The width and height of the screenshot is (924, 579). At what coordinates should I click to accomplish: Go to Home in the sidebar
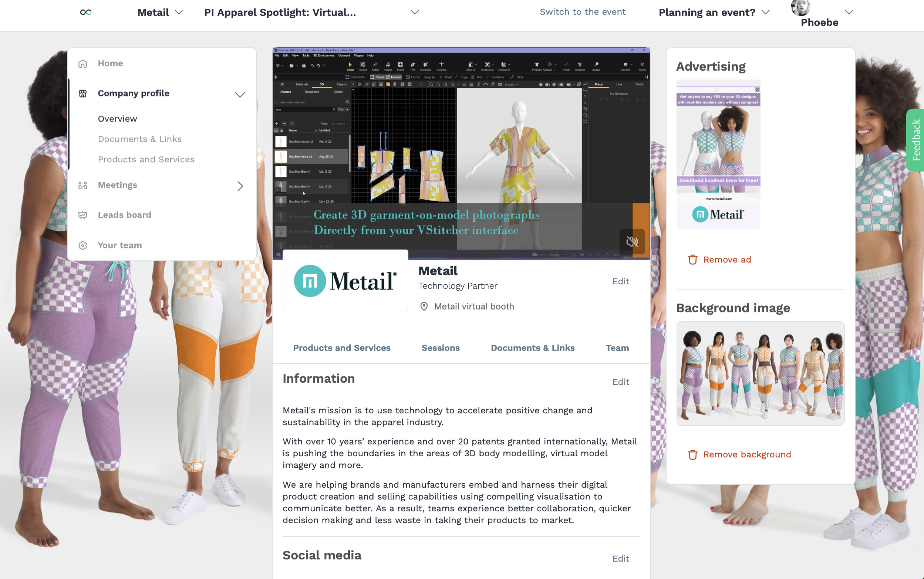pos(110,64)
